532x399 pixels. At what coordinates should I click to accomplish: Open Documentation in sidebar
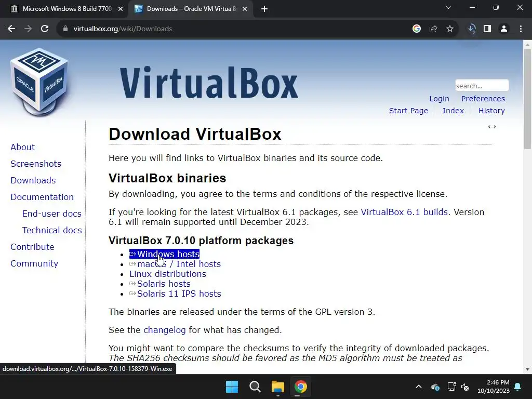tap(42, 197)
